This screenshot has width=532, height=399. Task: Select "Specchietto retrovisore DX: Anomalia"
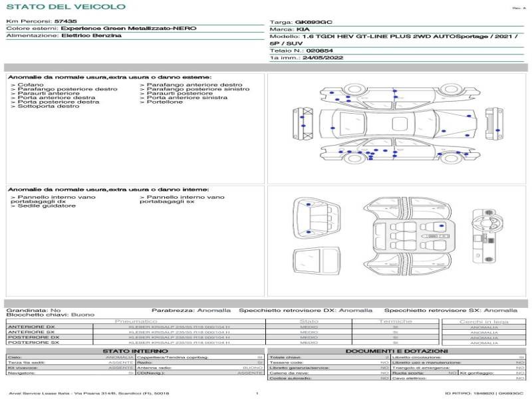point(305,311)
